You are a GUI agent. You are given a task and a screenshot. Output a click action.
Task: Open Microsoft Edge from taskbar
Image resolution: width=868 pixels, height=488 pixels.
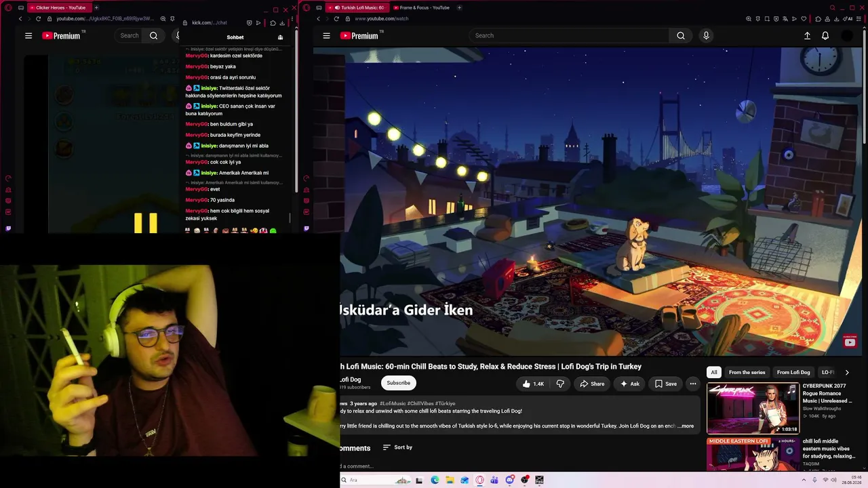[x=435, y=480]
